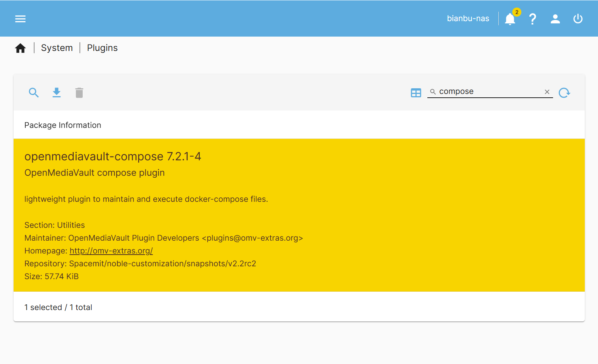Uninstall plugin using the trash icon

(x=79, y=92)
